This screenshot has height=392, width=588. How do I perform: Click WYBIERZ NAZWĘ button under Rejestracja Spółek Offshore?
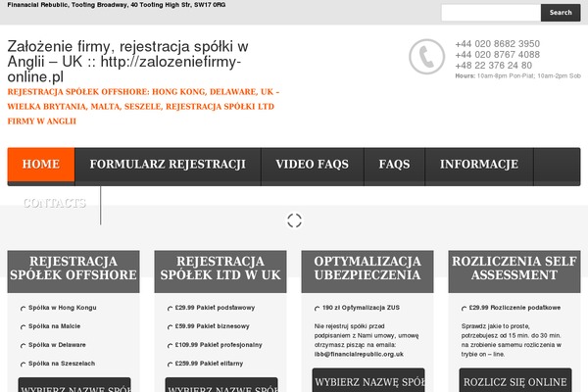pos(74,385)
